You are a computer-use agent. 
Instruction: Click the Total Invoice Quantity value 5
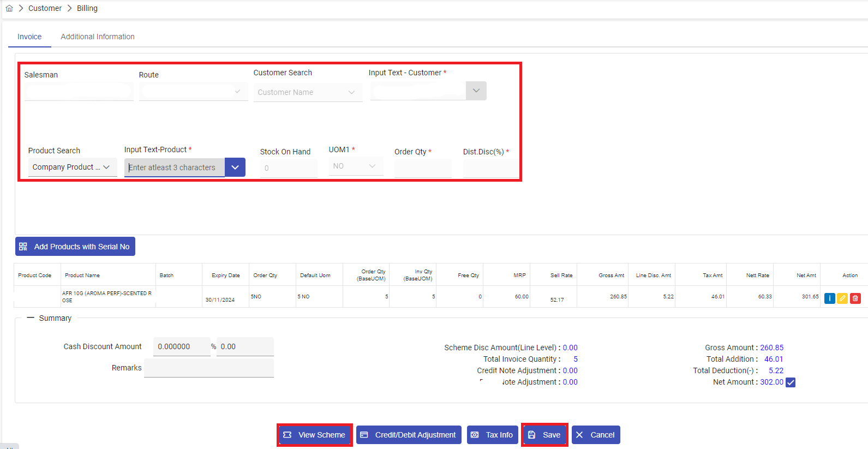(576, 359)
